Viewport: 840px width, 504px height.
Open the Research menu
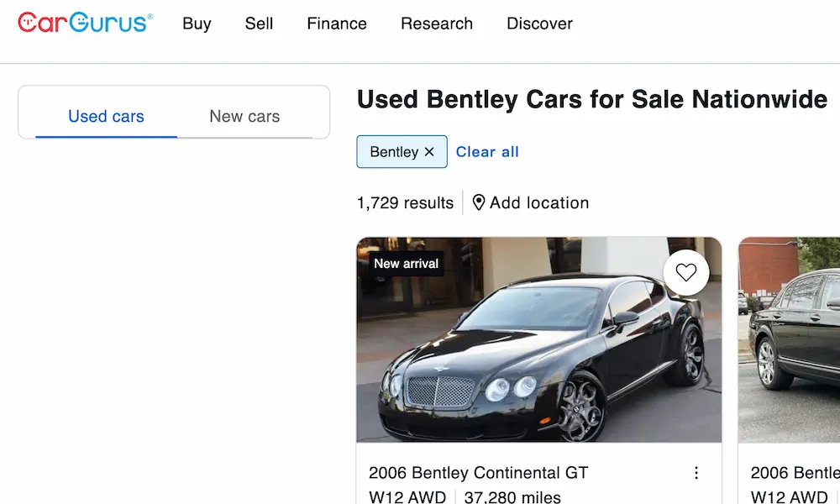(x=436, y=24)
